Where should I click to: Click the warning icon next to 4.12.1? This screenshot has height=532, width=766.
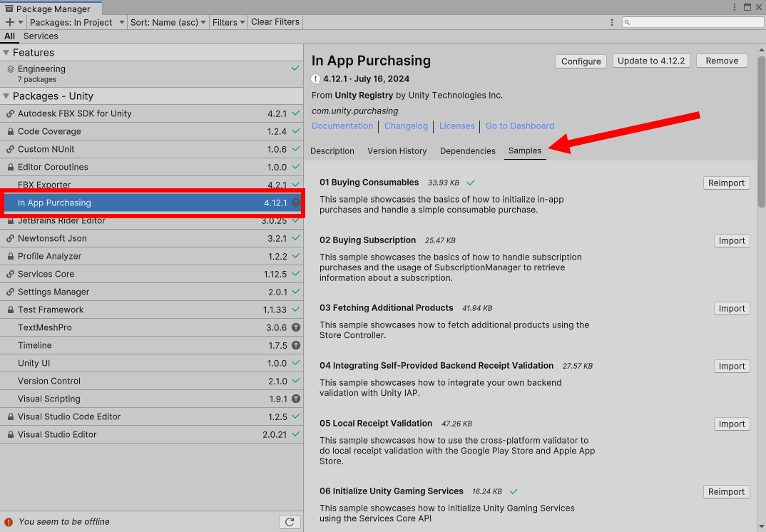coord(315,78)
